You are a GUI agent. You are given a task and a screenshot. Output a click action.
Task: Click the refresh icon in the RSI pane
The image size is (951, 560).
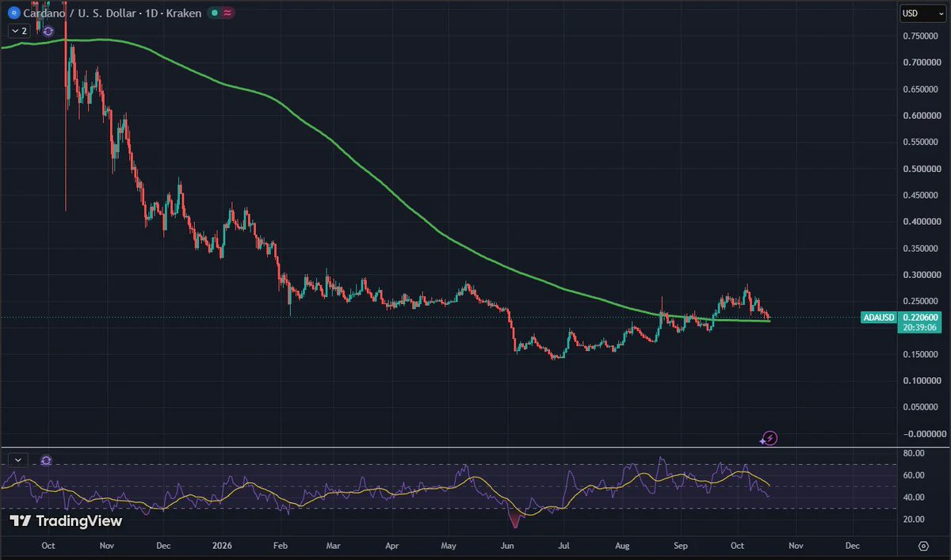(46, 460)
